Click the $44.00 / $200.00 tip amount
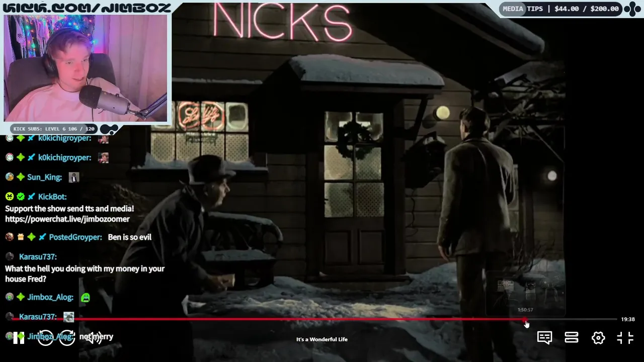The width and height of the screenshot is (644, 362). (x=587, y=9)
